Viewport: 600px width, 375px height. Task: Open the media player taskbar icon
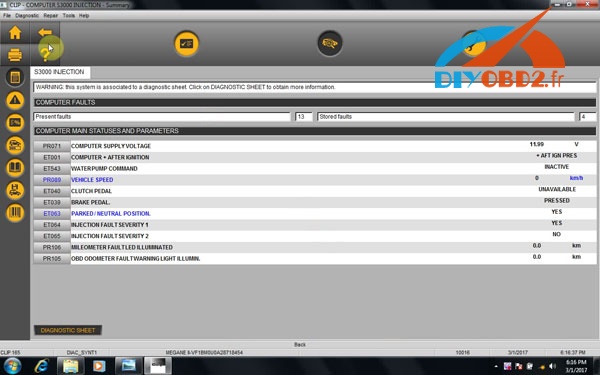[99, 366]
